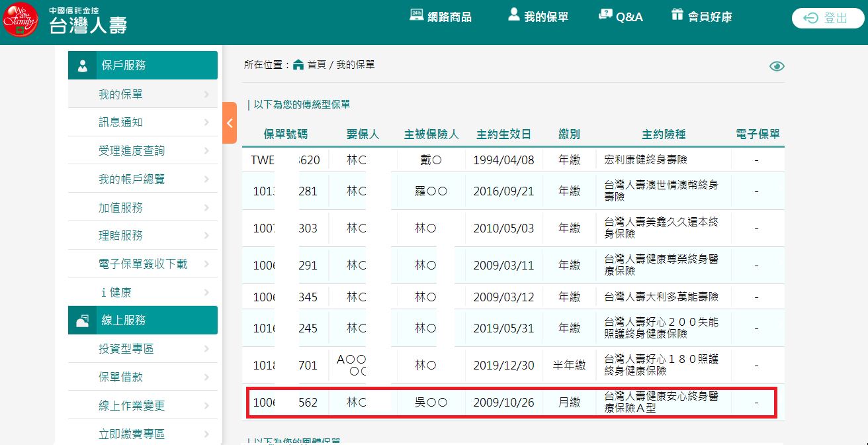This screenshot has height=445, width=868.
Task: Expand chevron next to 我的帳戶總覽
Action: (x=206, y=179)
